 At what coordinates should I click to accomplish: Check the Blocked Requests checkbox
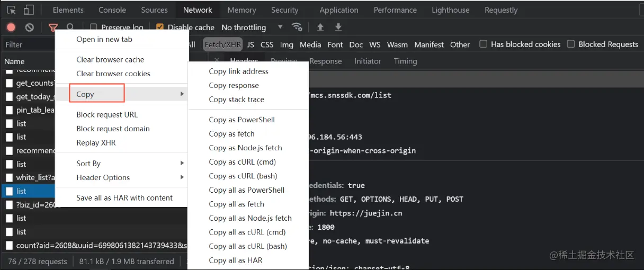[x=571, y=44]
